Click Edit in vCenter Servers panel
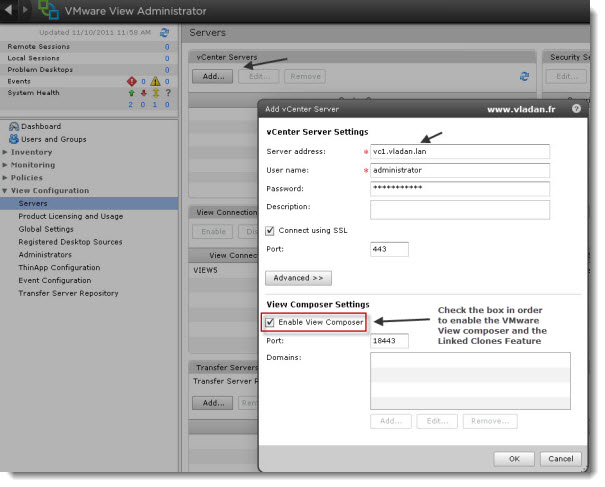 coord(259,76)
